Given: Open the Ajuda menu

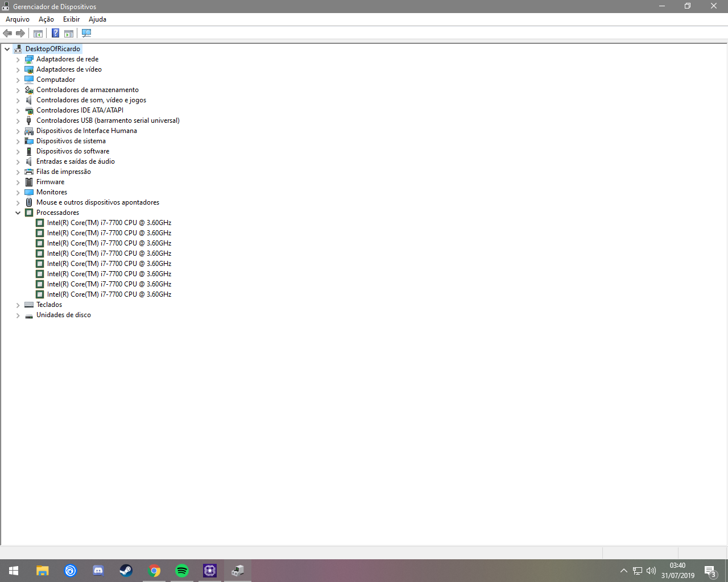Looking at the screenshot, I should pos(97,19).
